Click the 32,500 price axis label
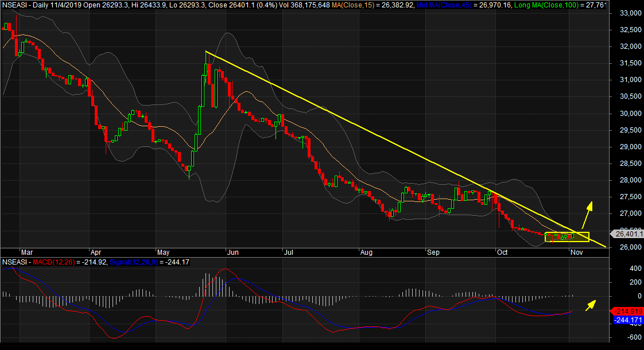 pyautogui.click(x=630, y=30)
